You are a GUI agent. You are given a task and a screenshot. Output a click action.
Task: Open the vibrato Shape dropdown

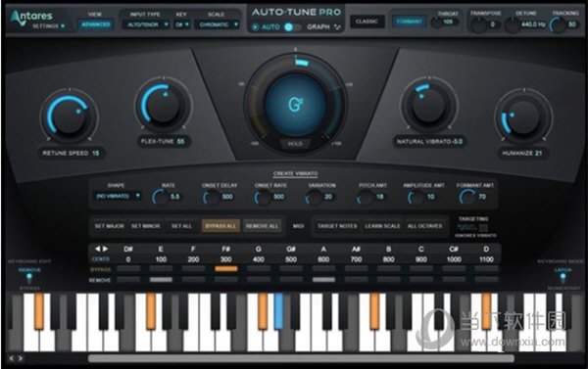(118, 196)
